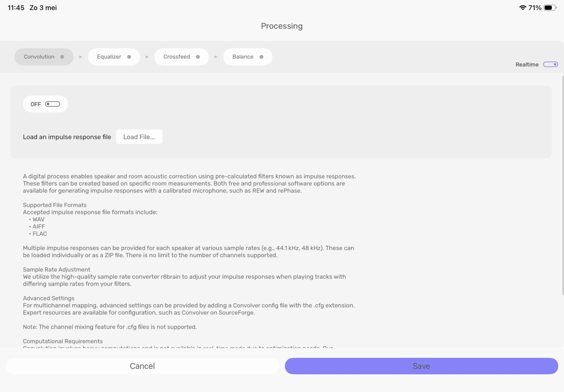This screenshot has height=392, width=564.
Task: Tap the clock time in status bar
Action: coord(16,8)
